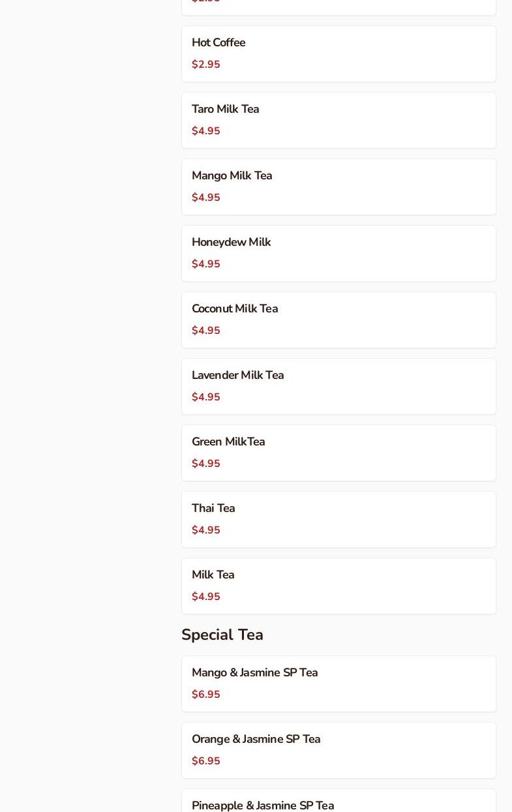Open Orange & Jasmine SP Tea item
Image resolution: width=512 pixels, height=812 pixels.
339,750
